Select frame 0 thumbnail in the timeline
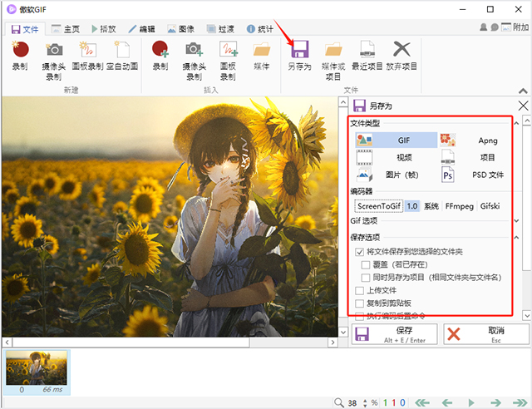The width and height of the screenshot is (532, 409). coord(37,372)
